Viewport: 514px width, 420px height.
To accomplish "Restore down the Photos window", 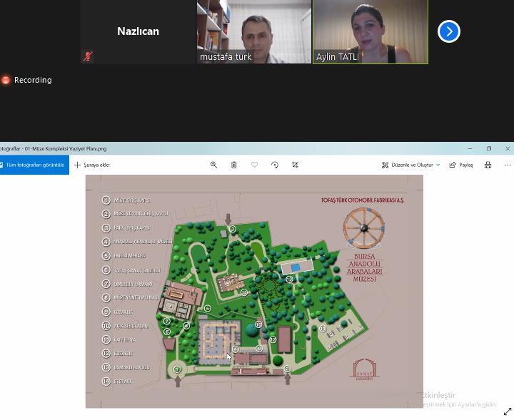I will coord(489,148).
